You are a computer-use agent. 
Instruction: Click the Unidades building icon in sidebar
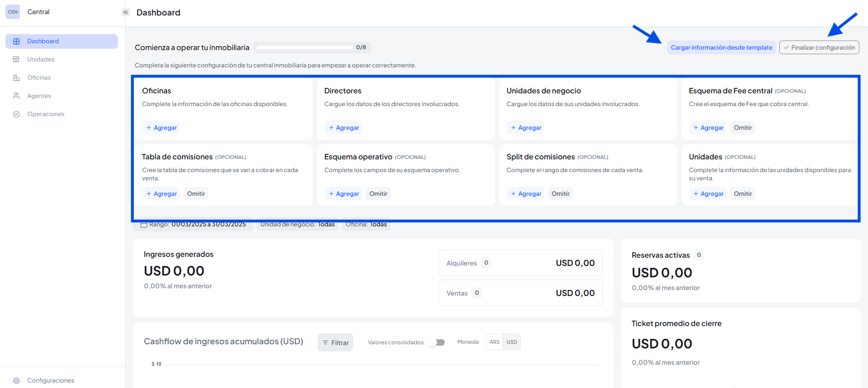point(16,60)
